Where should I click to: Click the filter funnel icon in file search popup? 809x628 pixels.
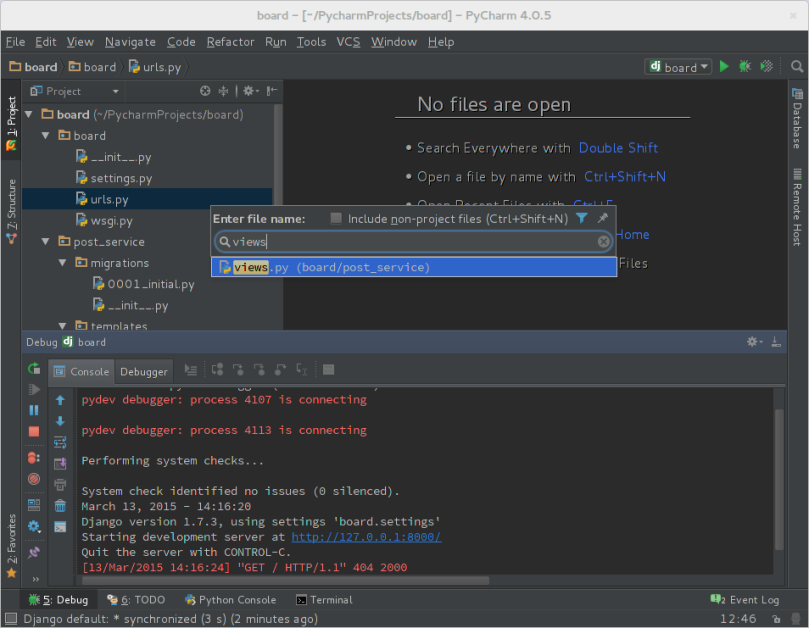click(x=582, y=218)
